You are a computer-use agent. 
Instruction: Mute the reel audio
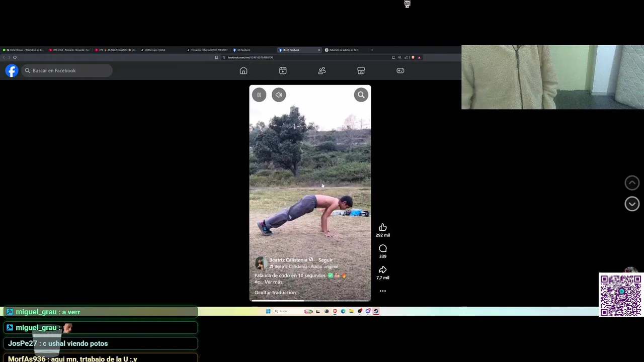(x=279, y=95)
